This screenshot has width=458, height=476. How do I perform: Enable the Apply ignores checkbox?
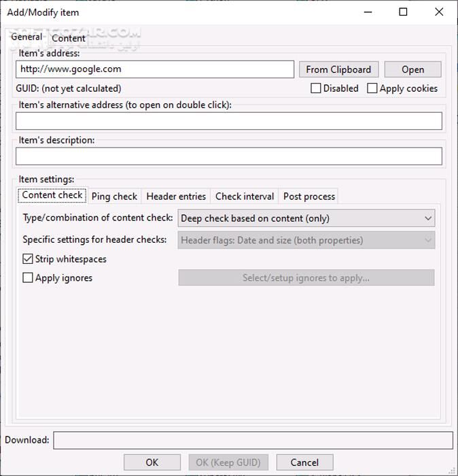[x=28, y=277]
